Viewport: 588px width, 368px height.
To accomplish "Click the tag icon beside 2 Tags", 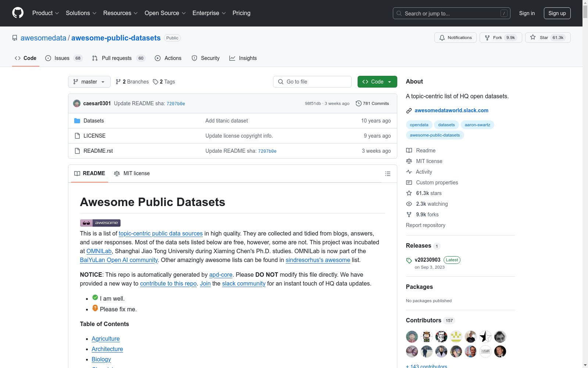I will [x=155, y=82].
